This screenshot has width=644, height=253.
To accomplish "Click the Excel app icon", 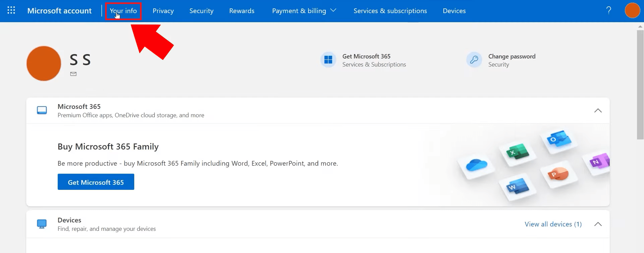I will (517, 152).
